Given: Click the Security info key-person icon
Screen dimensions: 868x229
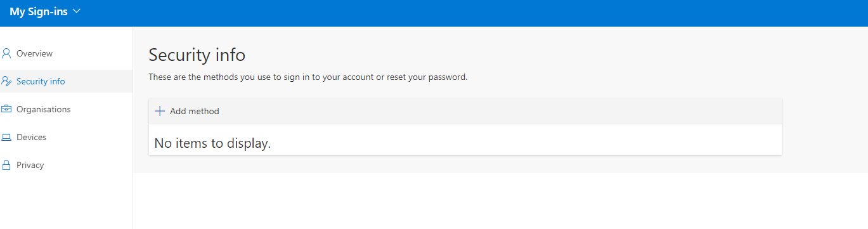Looking at the screenshot, I should point(6,81).
